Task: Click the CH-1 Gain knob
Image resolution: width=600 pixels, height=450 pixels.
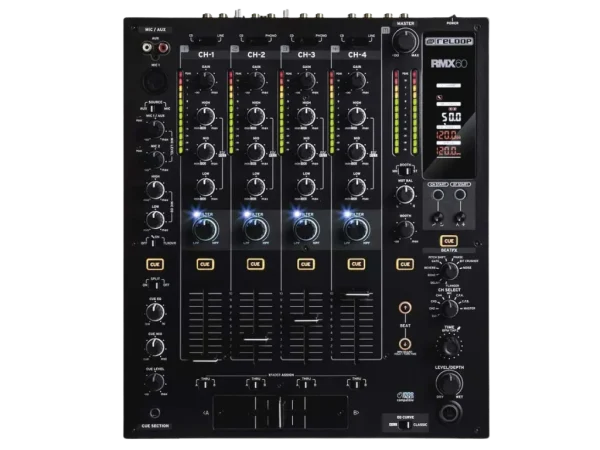Action: (x=207, y=80)
